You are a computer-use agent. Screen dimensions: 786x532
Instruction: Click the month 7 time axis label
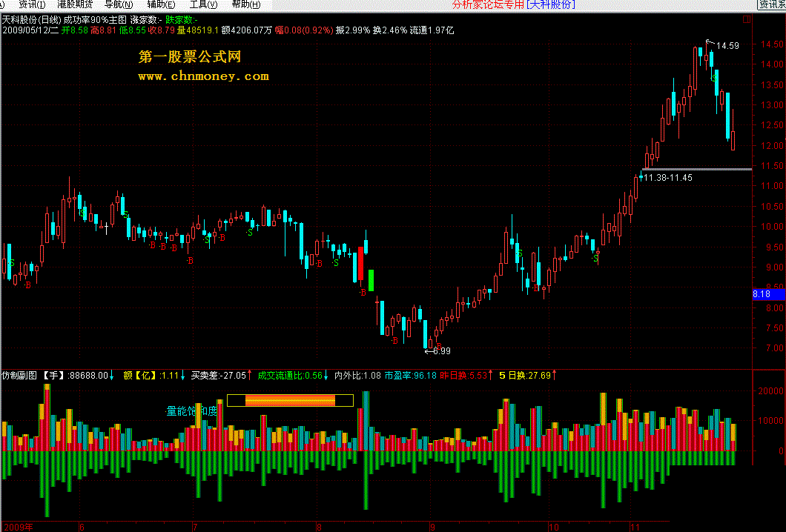pyautogui.click(x=196, y=527)
